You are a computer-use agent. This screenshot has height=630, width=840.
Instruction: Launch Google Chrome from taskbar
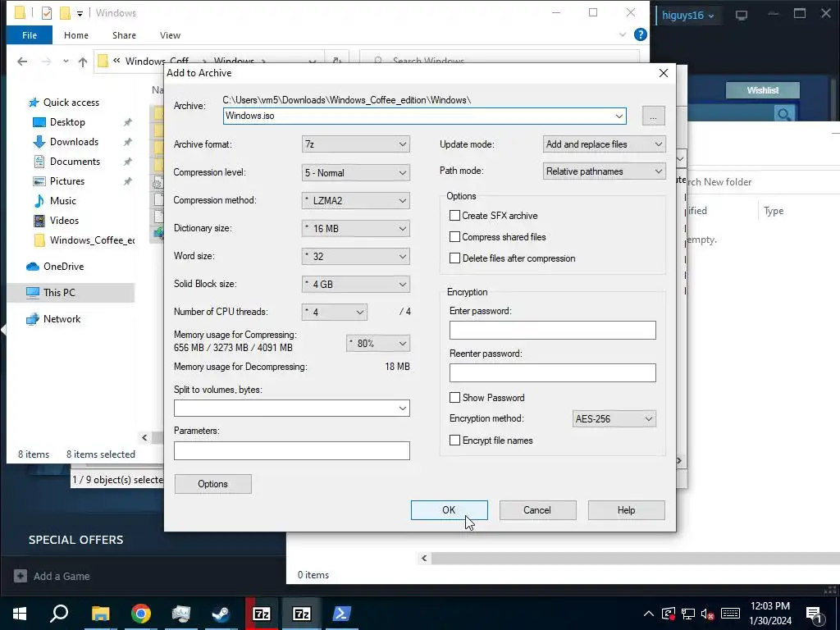140,614
